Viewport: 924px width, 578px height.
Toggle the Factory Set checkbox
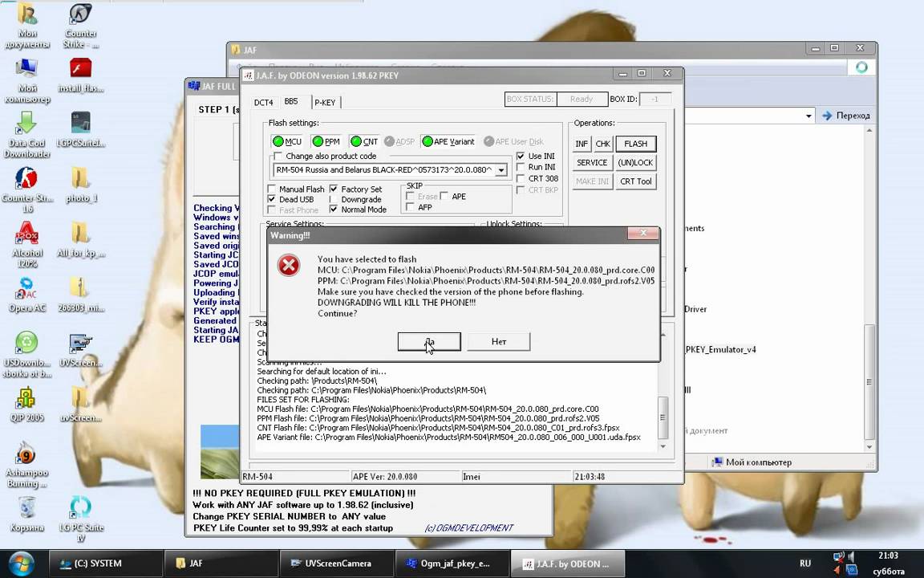tap(334, 189)
